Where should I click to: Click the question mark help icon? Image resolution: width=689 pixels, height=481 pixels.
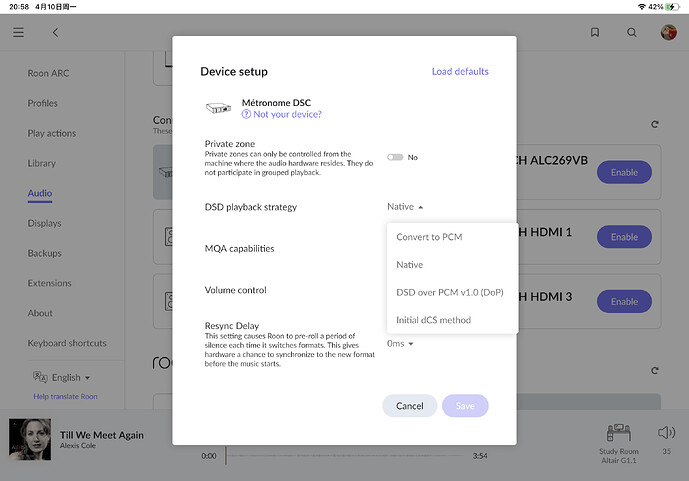point(246,114)
